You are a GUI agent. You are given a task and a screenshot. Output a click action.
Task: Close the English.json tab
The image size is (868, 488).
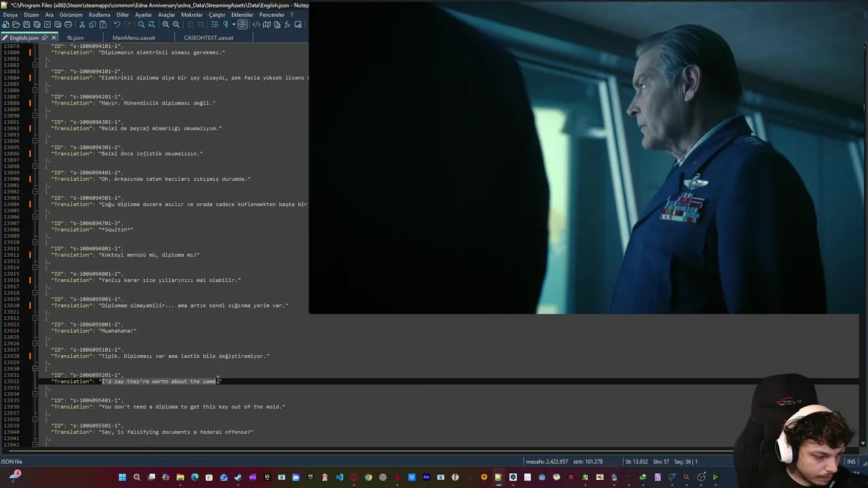pos(54,38)
